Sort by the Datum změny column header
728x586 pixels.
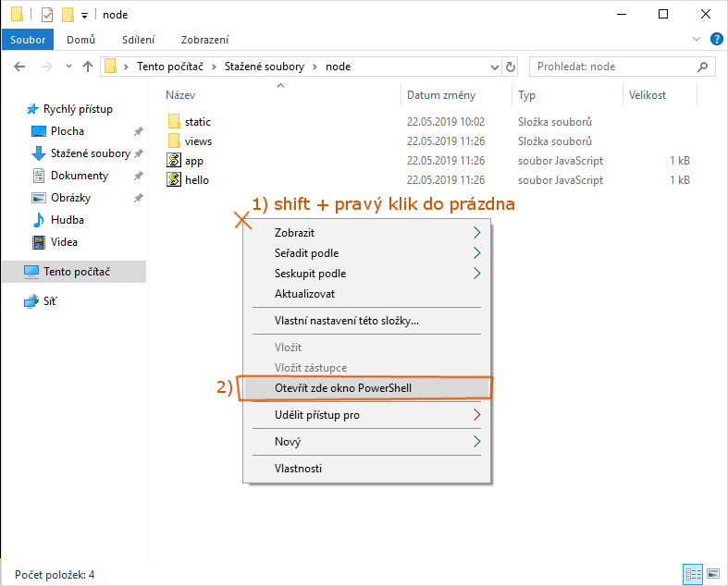point(441,95)
